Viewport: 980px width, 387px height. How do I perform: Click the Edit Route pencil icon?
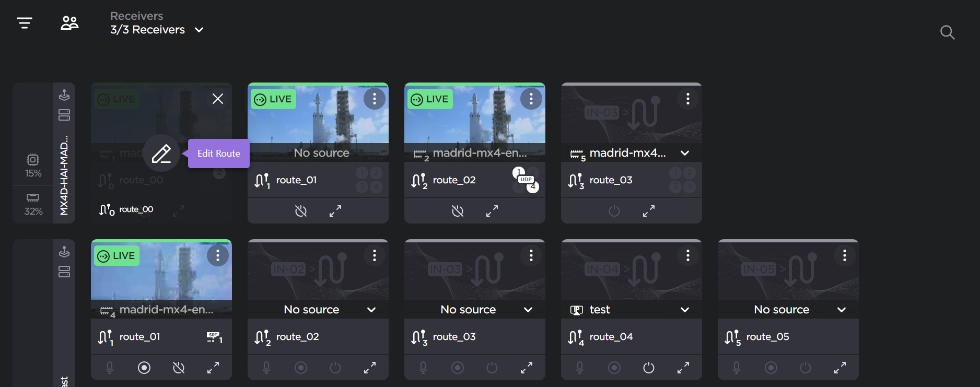pos(161,154)
